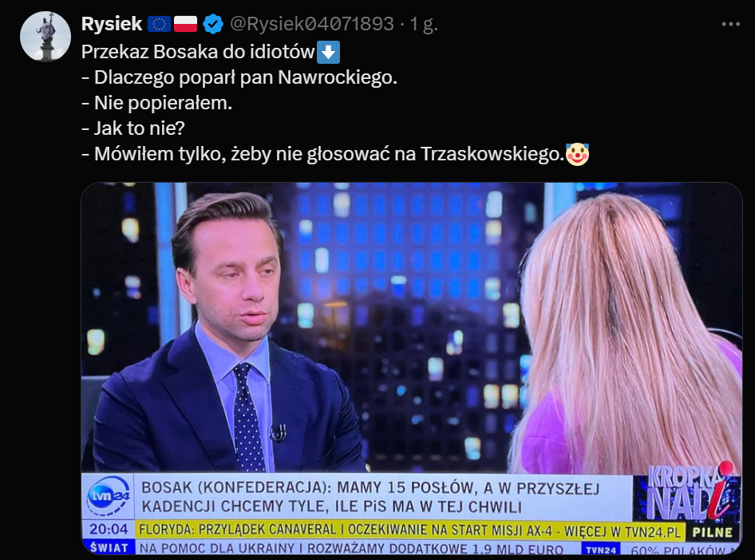The height and width of the screenshot is (560, 755).
Task: Open the attached TV screenshot image
Action: [x=412, y=369]
